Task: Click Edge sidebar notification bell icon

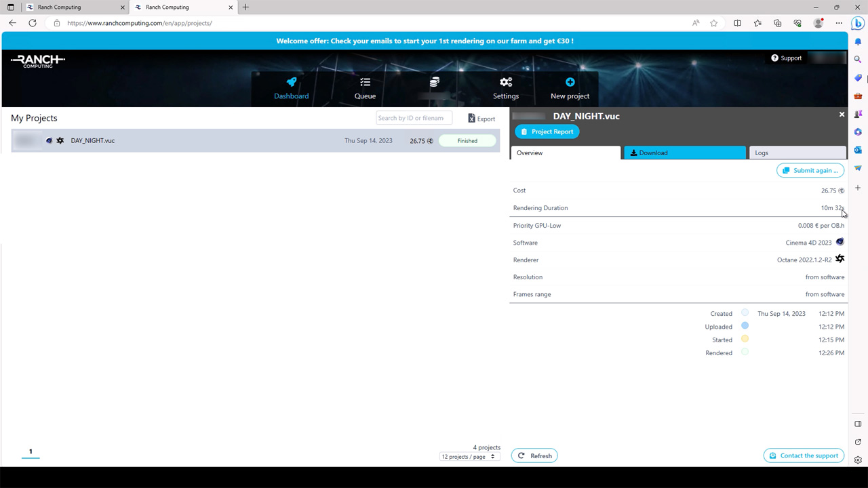Action: coord(858,42)
